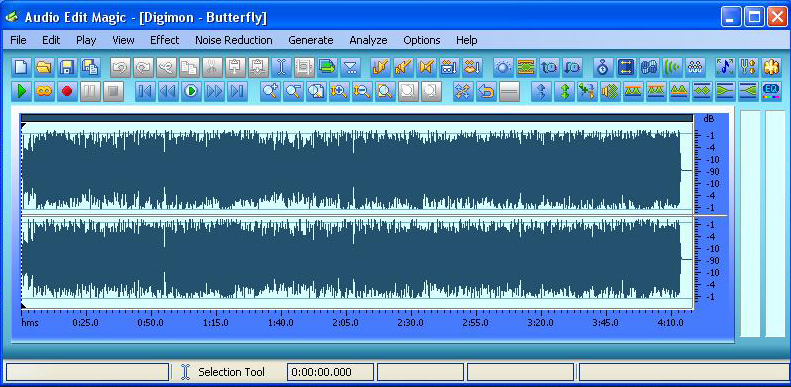Click the stopwatch time icon

tap(603, 67)
